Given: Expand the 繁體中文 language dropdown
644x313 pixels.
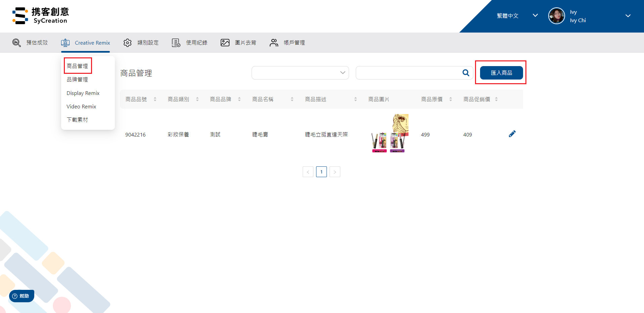Looking at the screenshot, I should click(535, 15).
